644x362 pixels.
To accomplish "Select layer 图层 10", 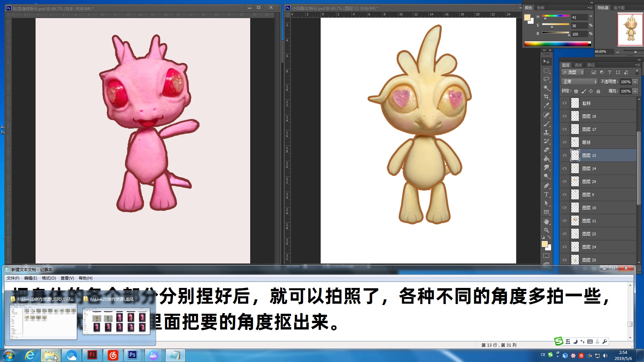I will pyautogui.click(x=598, y=208).
